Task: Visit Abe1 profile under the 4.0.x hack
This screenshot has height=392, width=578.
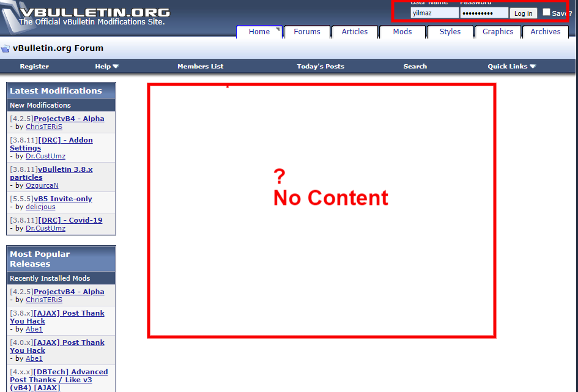Action: click(x=34, y=359)
